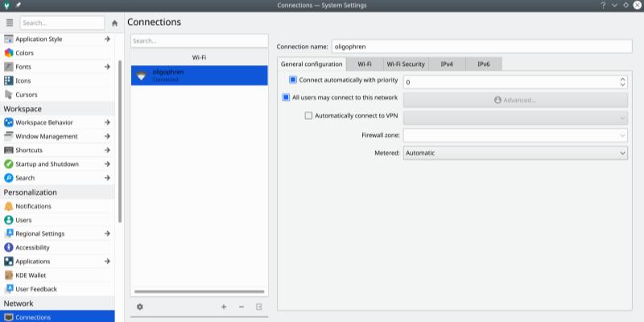644x322 pixels.
Task: Open Colors settings in sidebar
Action: 24,53
